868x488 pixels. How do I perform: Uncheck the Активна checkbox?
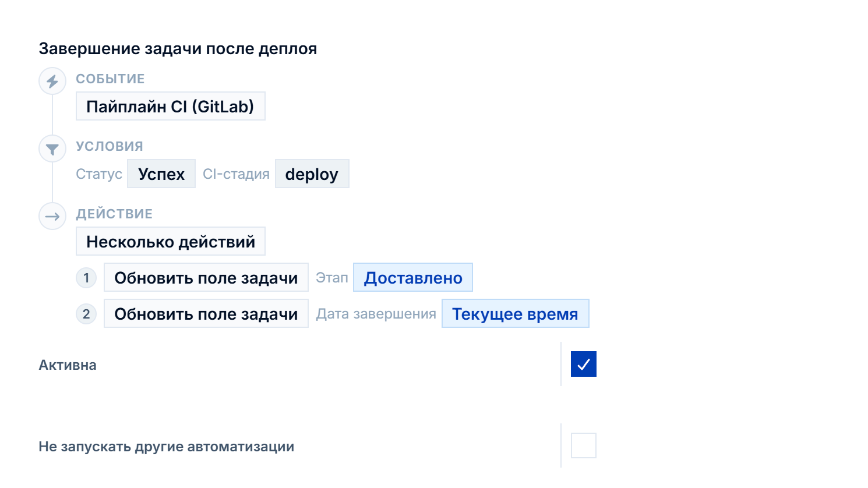[x=584, y=364]
